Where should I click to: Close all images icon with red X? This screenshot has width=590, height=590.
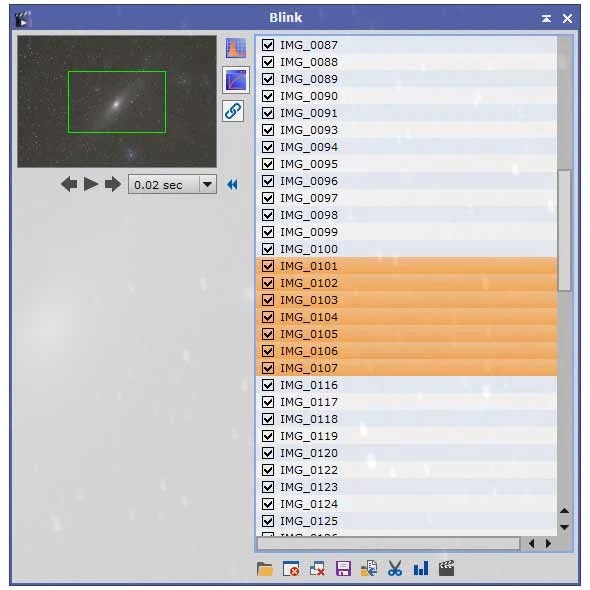pyautogui.click(x=317, y=569)
